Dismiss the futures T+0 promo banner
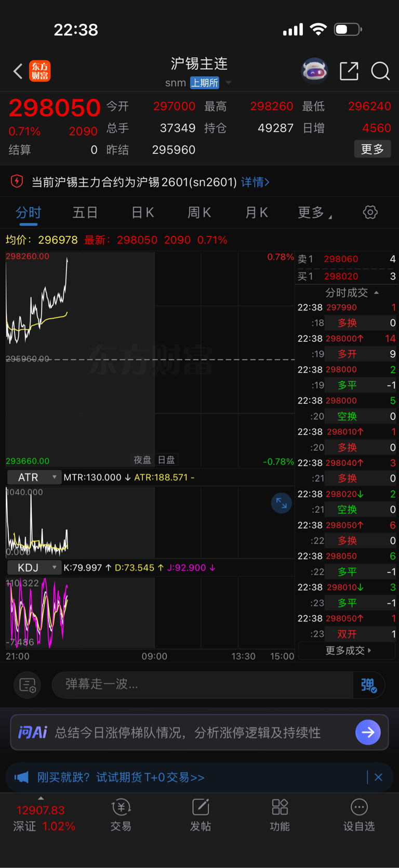Image resolution: width=399 pixels, height=868 pixels. [378, 777]
